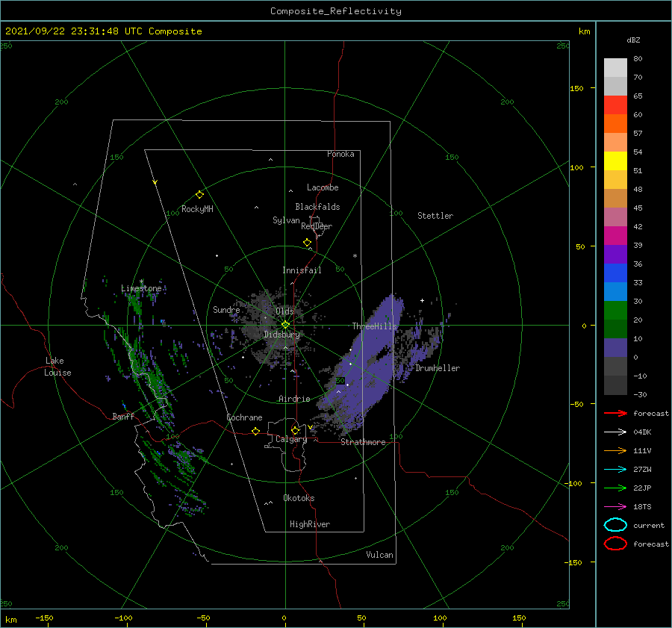Select the red 60 dBZ color swatch
This screenshot has height=628, width=672.
click(x=615, y=105)
